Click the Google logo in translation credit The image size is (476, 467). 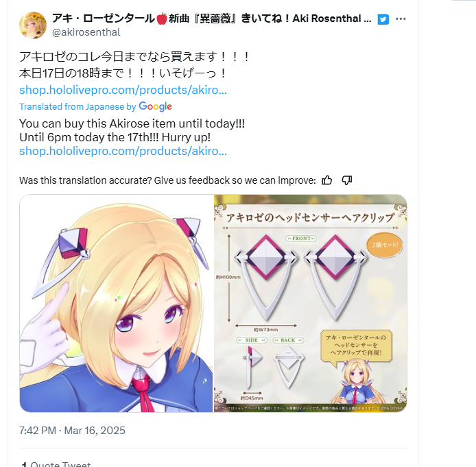[x=155, y=106]
